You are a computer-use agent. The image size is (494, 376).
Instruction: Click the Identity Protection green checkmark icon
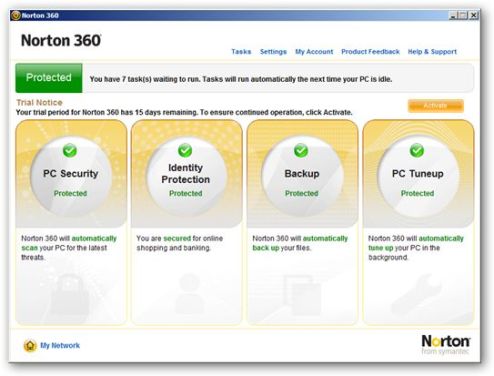point(185,151)
